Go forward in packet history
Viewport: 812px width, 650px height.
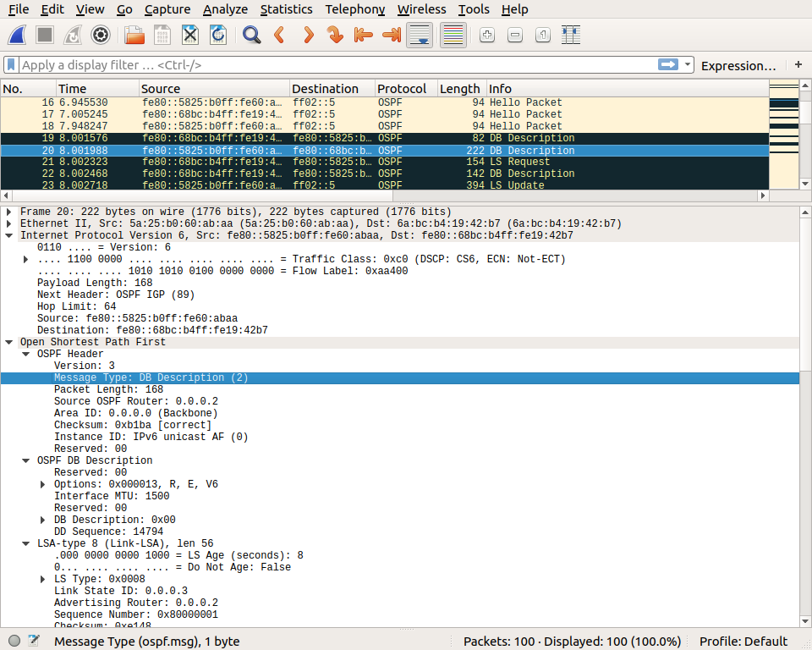(x=308, y=36)
